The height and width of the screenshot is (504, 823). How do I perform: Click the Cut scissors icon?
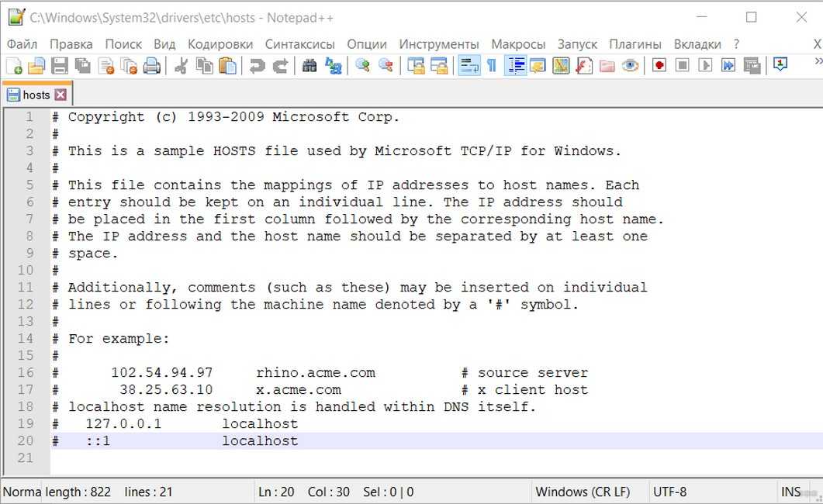181,66
